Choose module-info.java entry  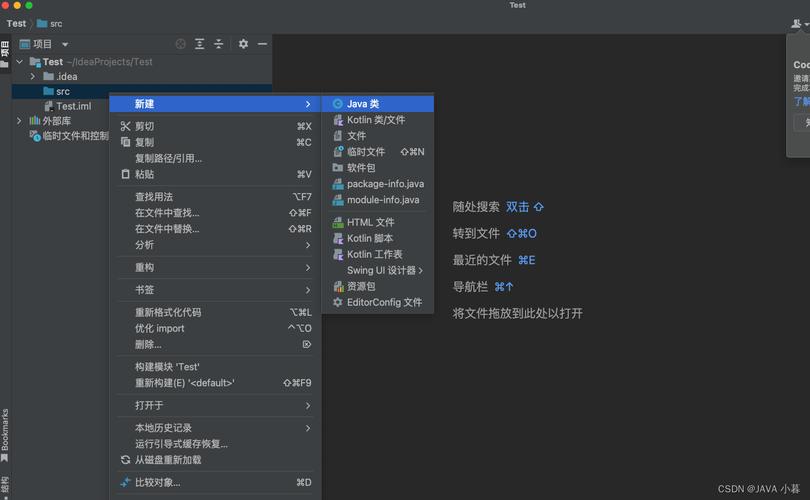(x=378, y=200)
